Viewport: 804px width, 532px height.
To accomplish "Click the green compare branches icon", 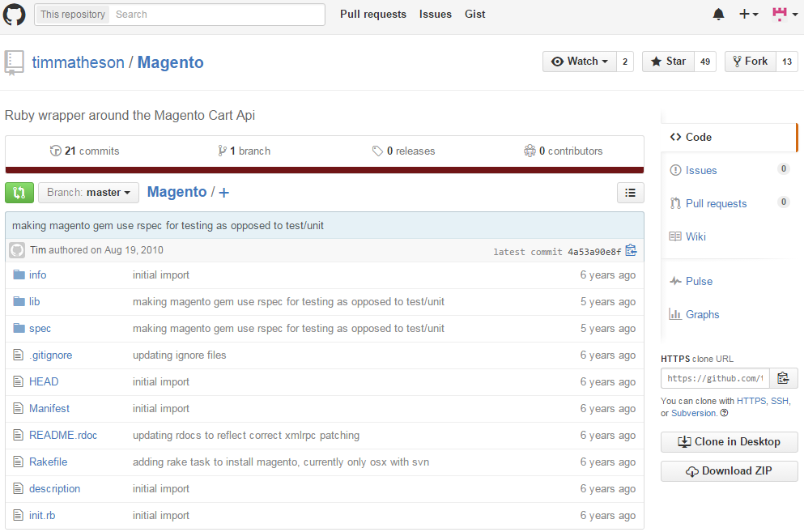I will [x=19, y=193].
